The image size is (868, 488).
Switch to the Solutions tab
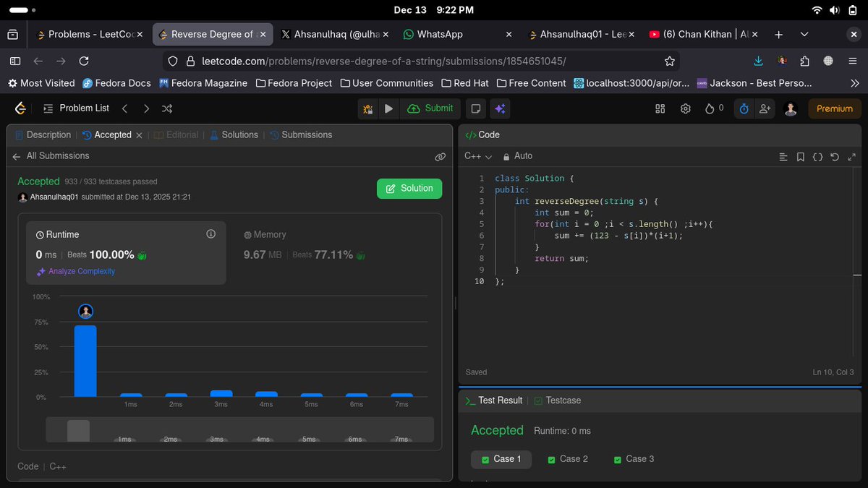(x=234, y=135)
